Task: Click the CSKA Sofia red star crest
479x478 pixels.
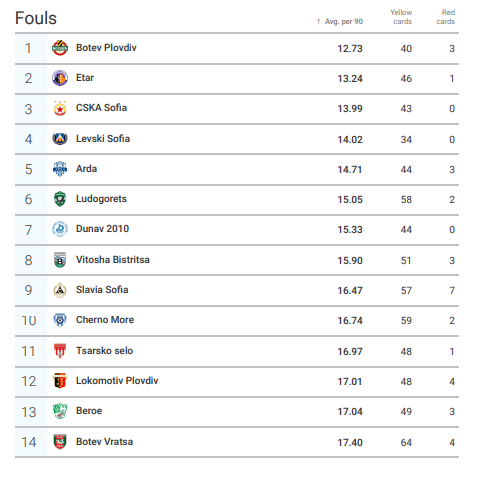Action: tap(60, 108)
